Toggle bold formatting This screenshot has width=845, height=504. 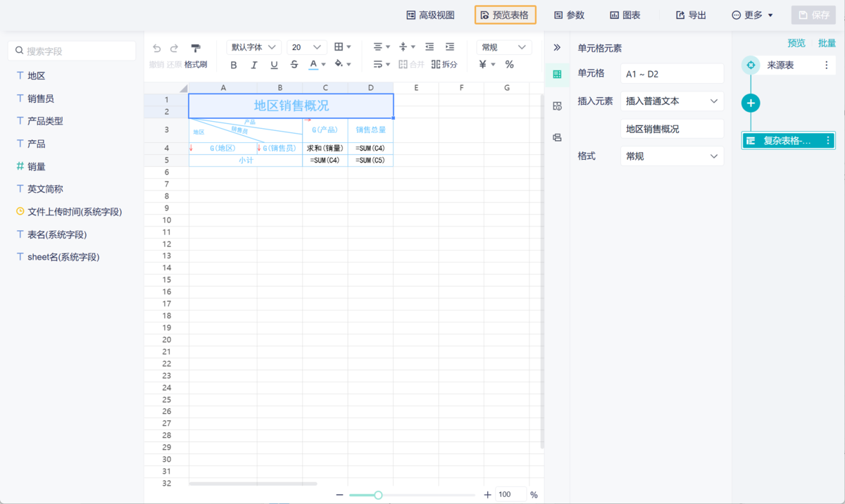point(233,64)
